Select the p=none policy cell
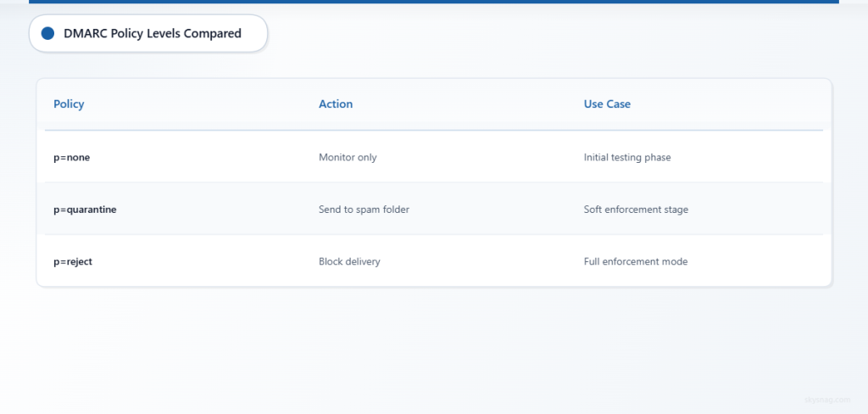This screenshot has height=414, width=868. (71, 158)
